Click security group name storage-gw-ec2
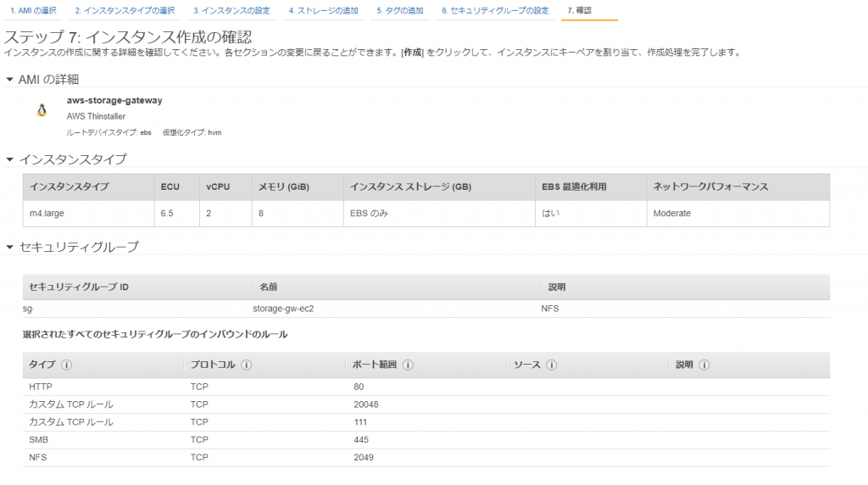This screenshot has width=868, height=485. (283, 309)
